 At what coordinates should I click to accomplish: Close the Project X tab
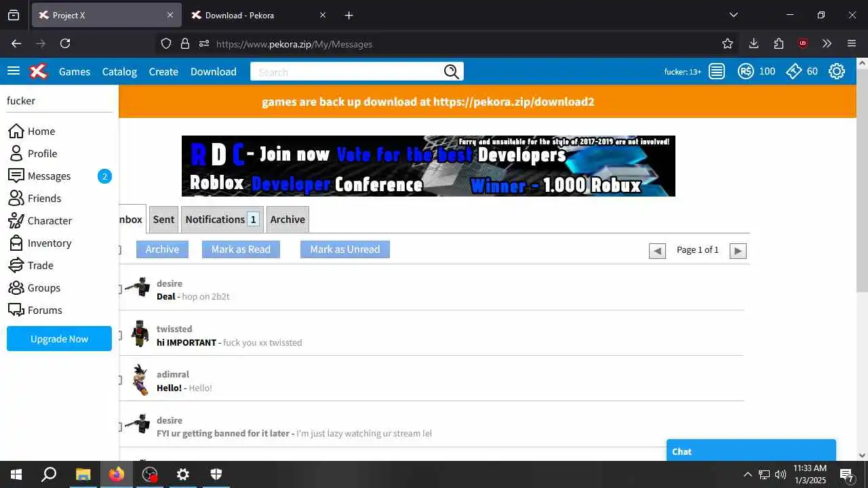coord(170,15)
